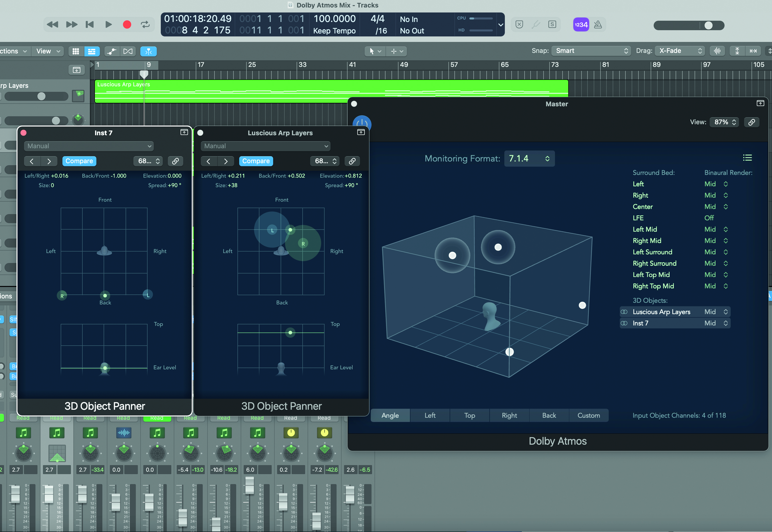Click the R puck in Inst 7 panner

click(62, 296)
